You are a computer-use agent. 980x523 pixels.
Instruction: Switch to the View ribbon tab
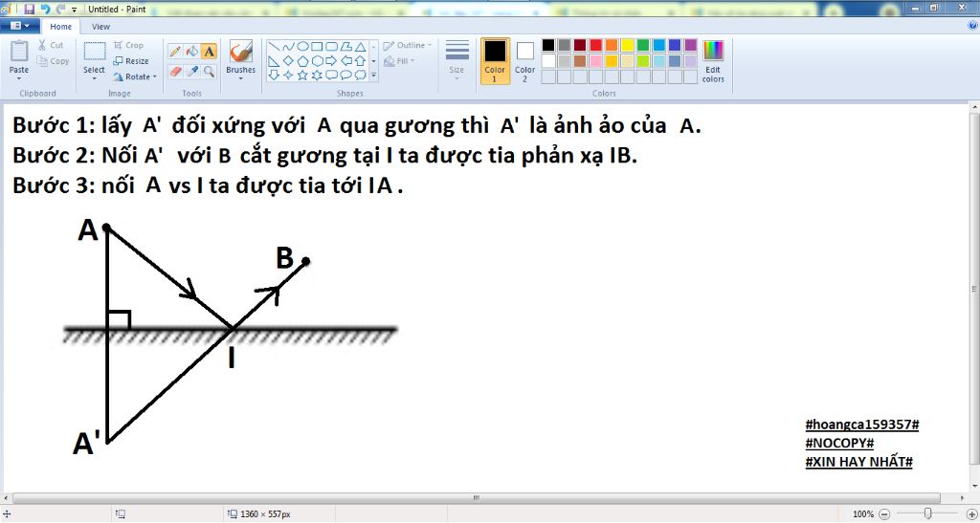tap(100, 27)
